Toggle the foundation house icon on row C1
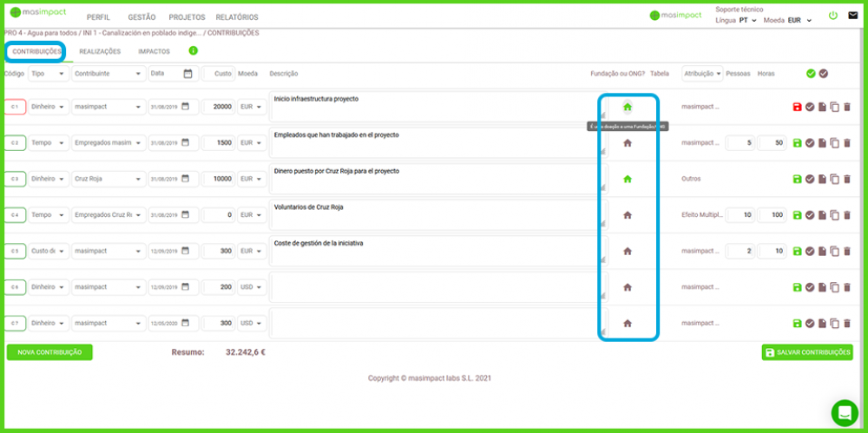The width and height of the screenshot is (868, 433). 628,107
